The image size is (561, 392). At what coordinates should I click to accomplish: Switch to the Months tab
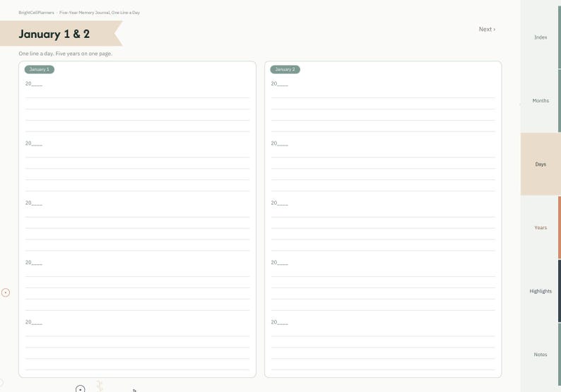[541, 100]
